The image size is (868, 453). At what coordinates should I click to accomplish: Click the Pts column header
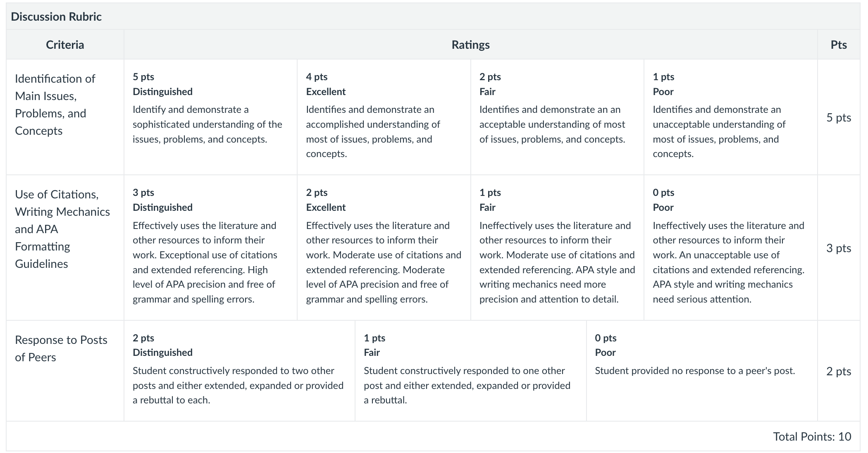[x=839, y=45]
